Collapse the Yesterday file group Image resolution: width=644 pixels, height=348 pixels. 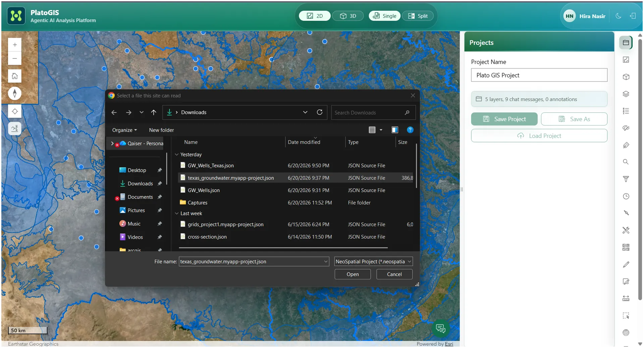(177, 154)
